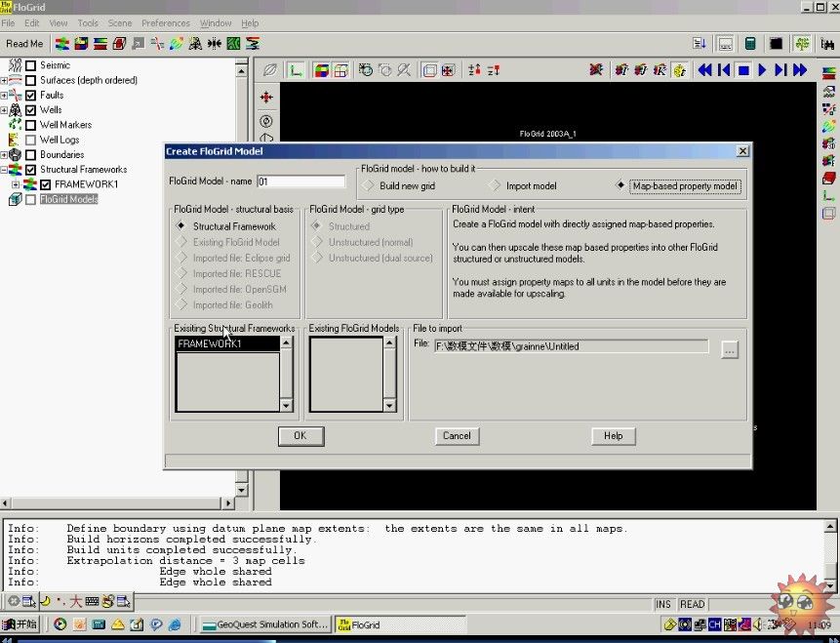The image size is (840, 643).
Task: Click the browse '...' button for file import
Action: pyautogui.click(x=730, y=350)
